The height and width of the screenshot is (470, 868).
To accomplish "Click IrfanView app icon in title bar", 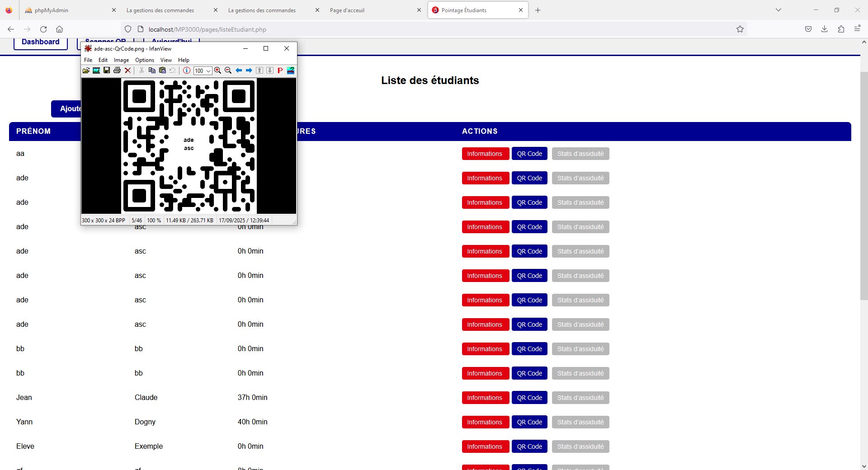I will click(x=88, y=48).
